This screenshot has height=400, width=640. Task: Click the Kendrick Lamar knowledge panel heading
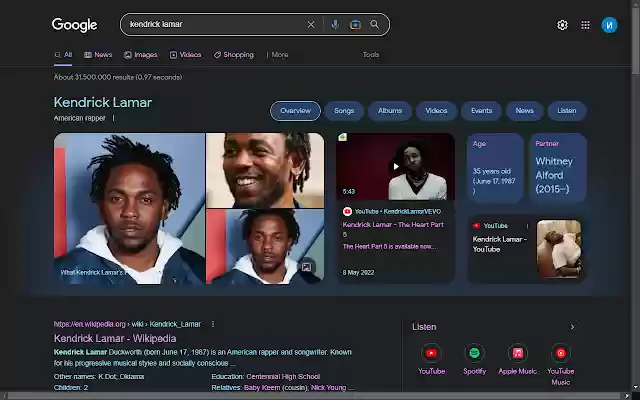point(103,102)
